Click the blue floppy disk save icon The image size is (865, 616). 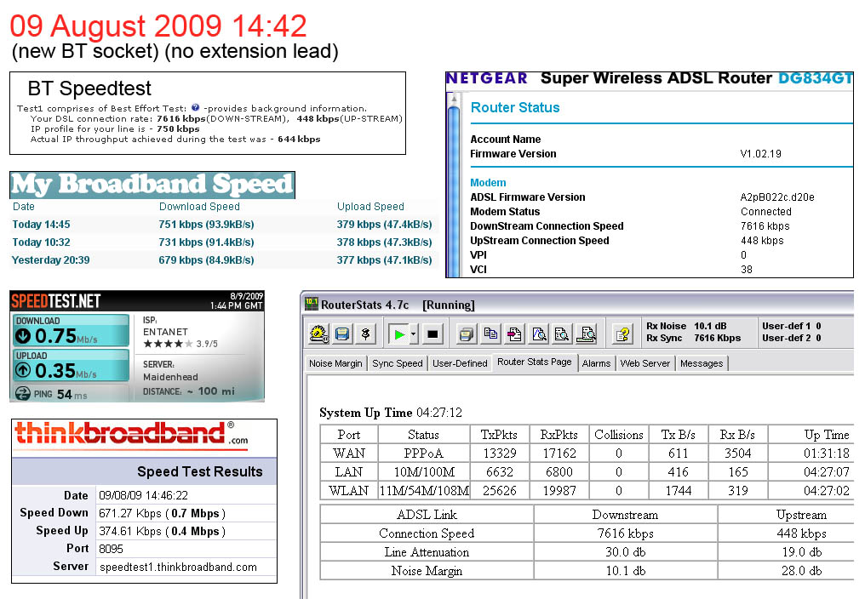pyautogui.click(x=342, y=334)
